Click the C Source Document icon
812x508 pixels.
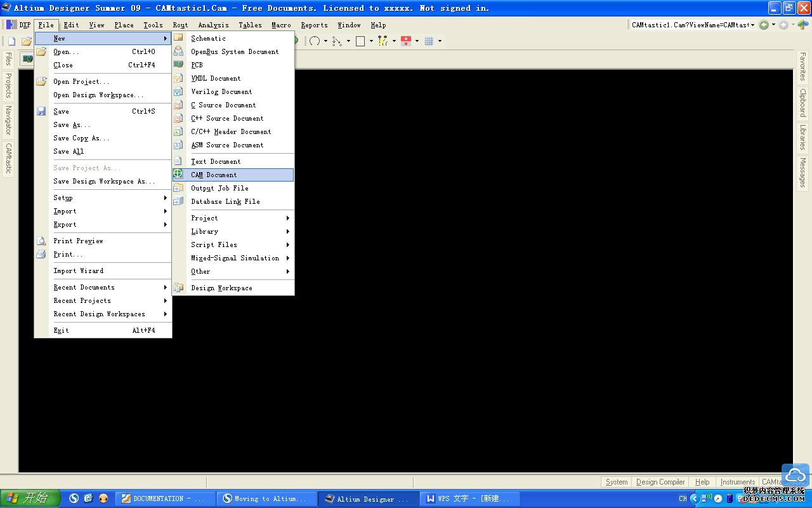(x=178, y=105)
